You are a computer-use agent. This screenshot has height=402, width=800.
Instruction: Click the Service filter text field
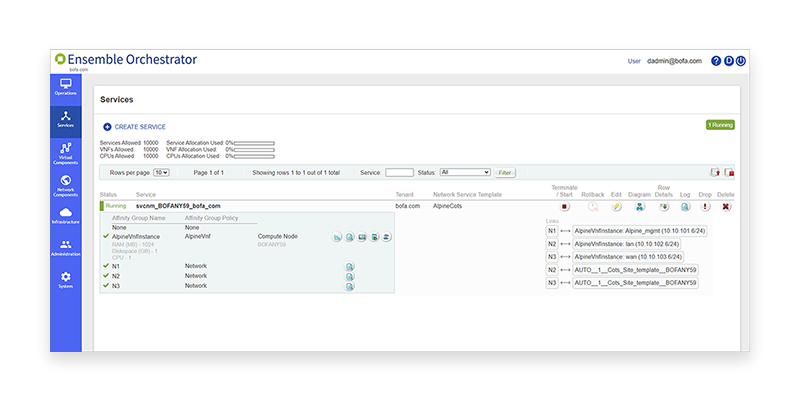[x=399, y=172]
